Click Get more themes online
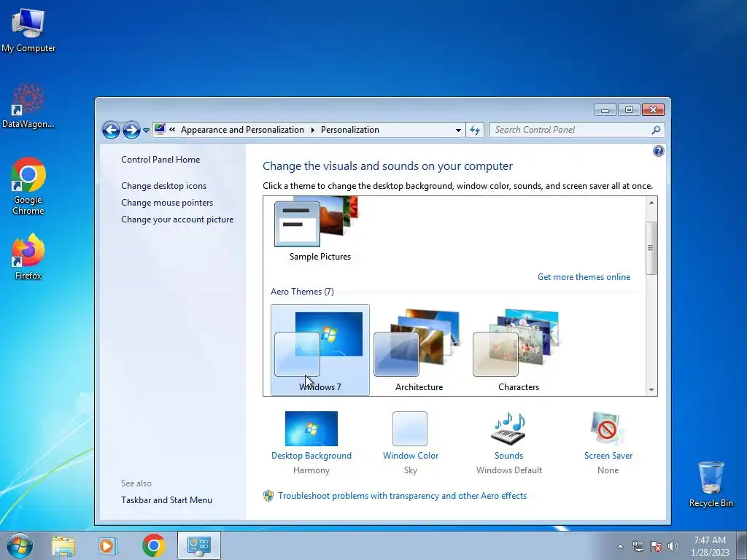747x560 pixels. (584, 276)
